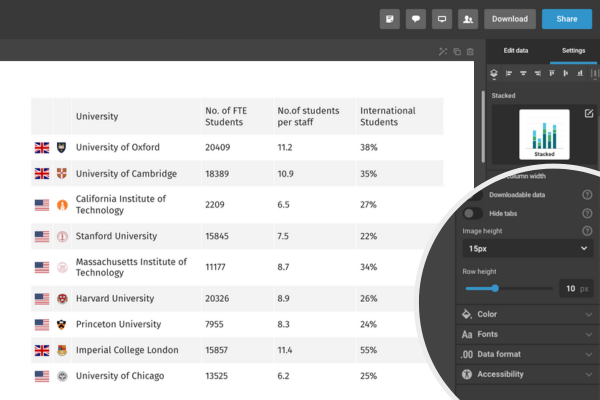Viewport: 600px width, 400px height.
Task: Click the settings panel vertical scrollbar
Action: click(x=483, y=126)
